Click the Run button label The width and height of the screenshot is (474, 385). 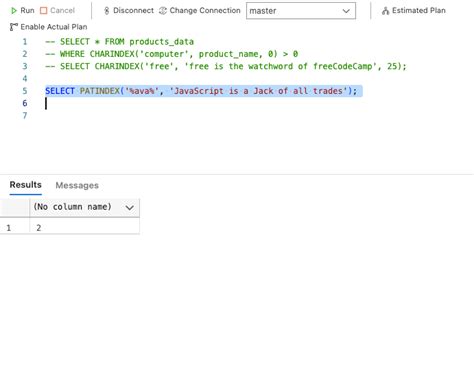[x=27, y=11]
